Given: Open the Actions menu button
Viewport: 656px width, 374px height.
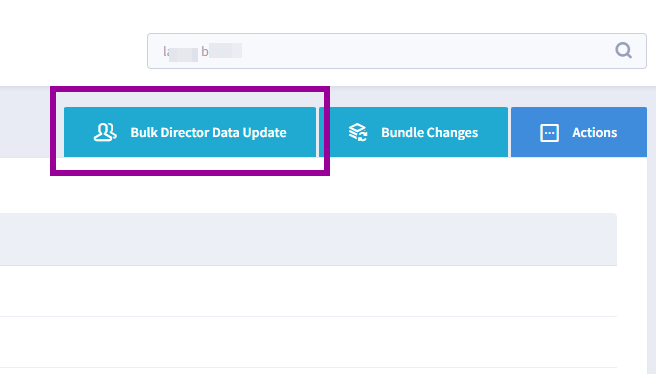Looking at the screenshot, I should [x=579, y=132].
